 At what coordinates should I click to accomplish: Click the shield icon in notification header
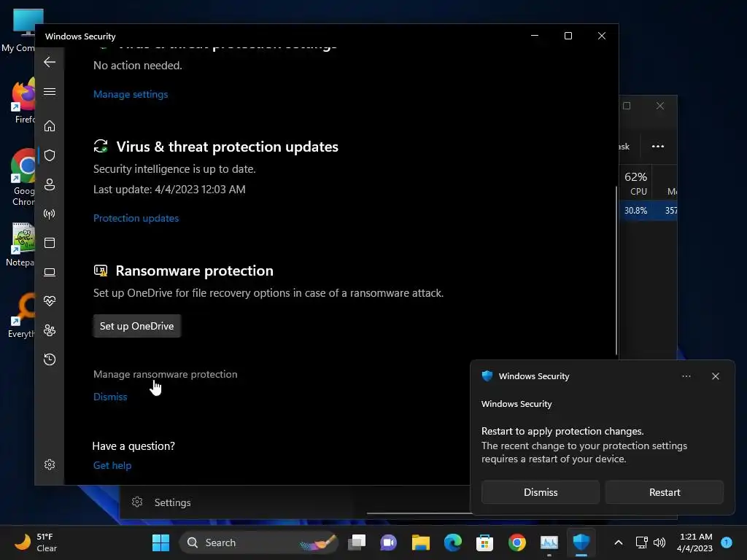click(x=487, y=376)
